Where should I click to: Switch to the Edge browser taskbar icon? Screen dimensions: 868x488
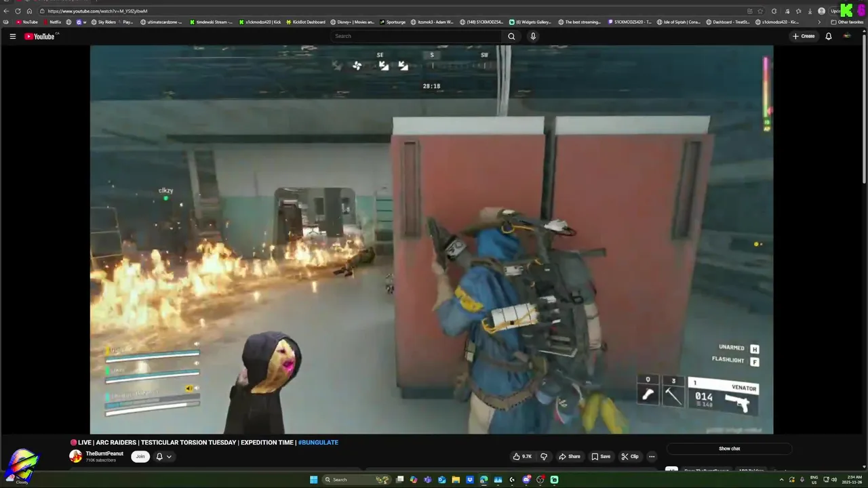(484, 480)
